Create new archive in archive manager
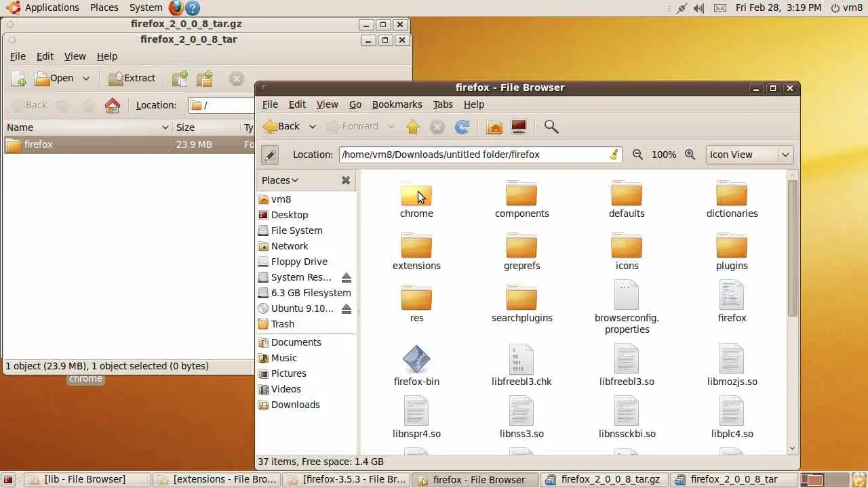Viewport: 868px width, 488px height. [x=18, y=79]
